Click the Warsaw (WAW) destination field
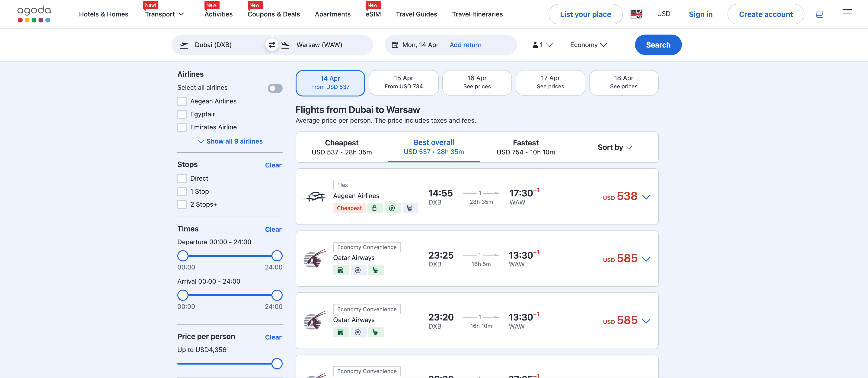868x378 pixels. coord(319,45)
